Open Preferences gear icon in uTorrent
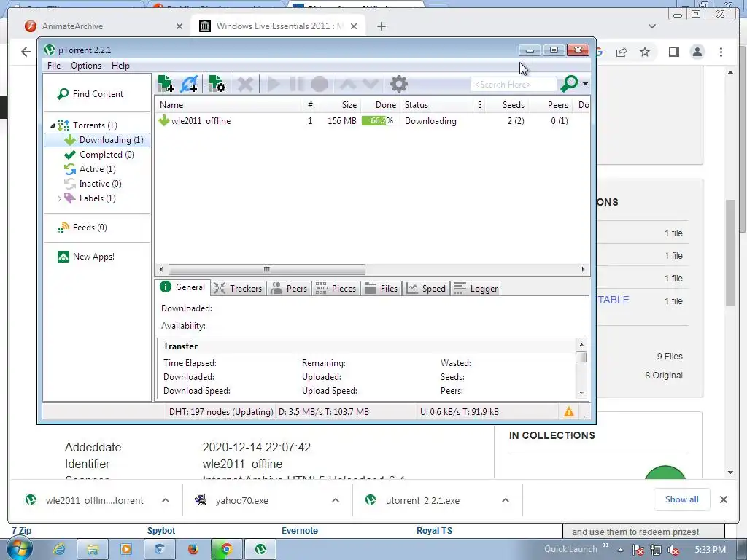The height and width of the screenshot is (560, 747). click(399, 85)
